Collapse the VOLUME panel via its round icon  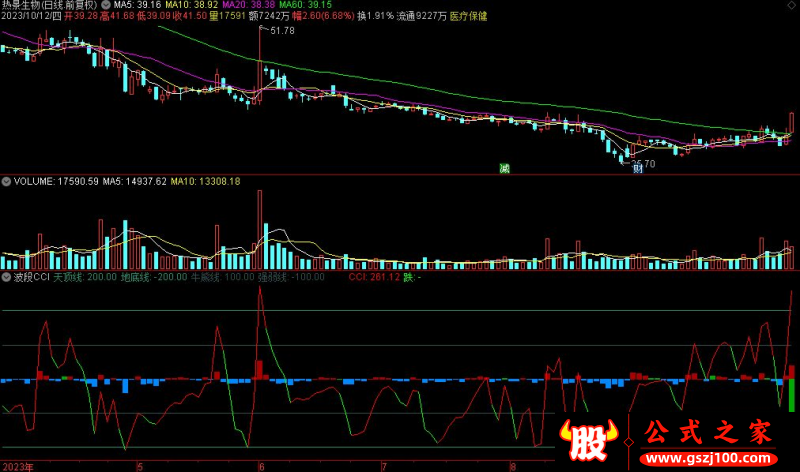pyautogui.click(x=7, y=182)
